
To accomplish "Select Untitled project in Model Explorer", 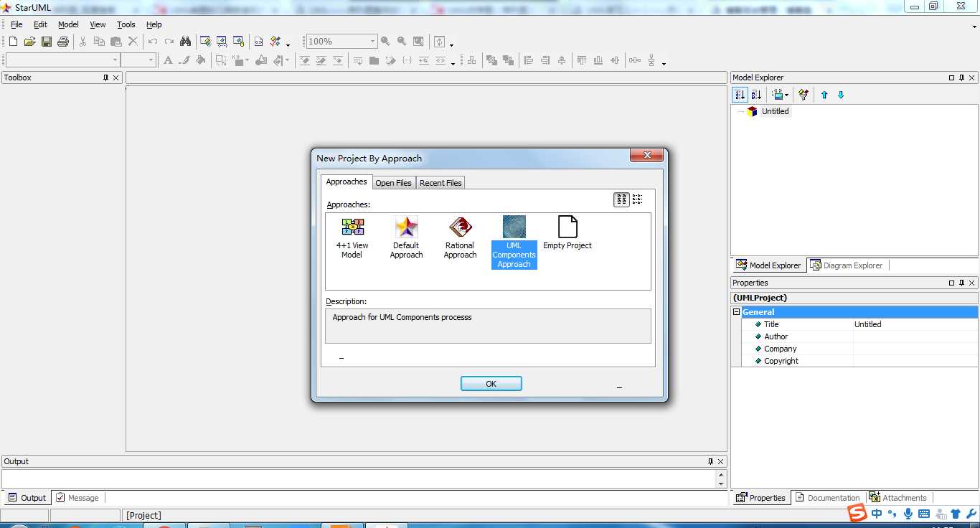I will coord(775,111).
